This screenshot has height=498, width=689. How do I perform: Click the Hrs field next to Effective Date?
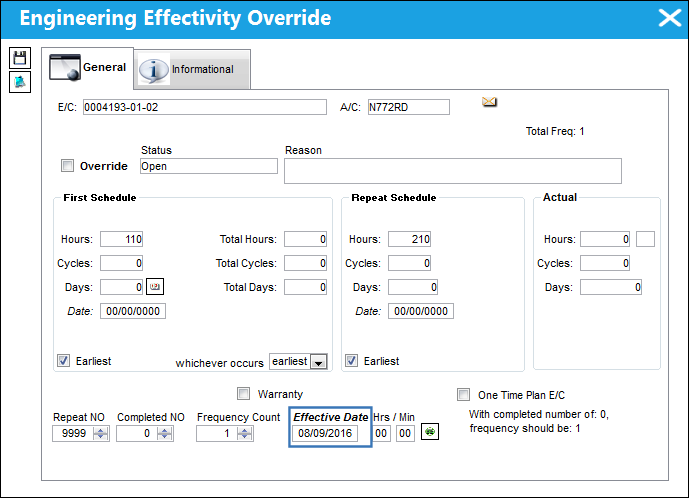381,433
